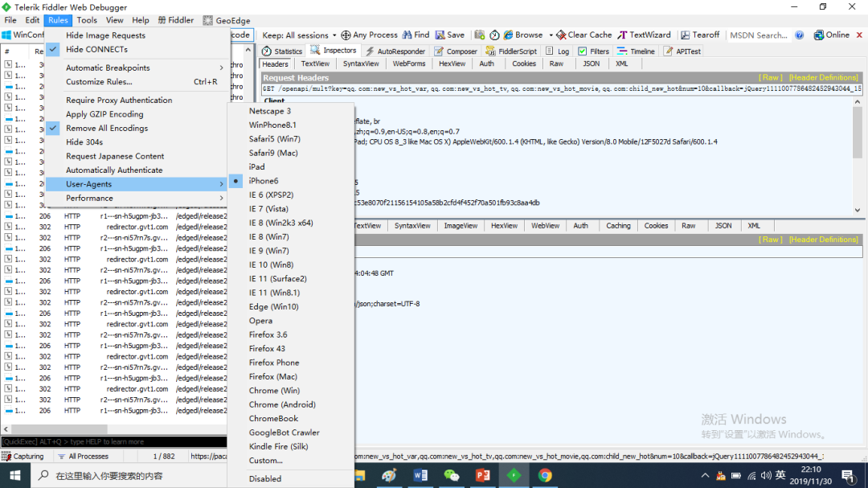This screenshot has height=488, width=868.
Task: Expand the User-Agents submenu
Action: tap(137, 184)
